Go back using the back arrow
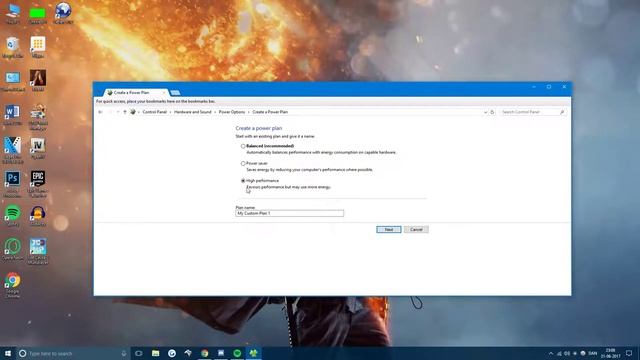The height and width of the screenshot is (360, 640). (100, 112)
